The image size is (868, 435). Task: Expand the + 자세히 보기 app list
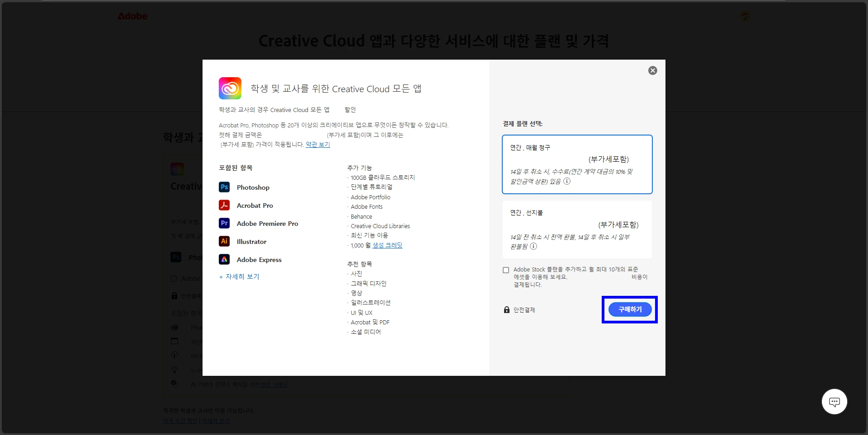point(239,276)
